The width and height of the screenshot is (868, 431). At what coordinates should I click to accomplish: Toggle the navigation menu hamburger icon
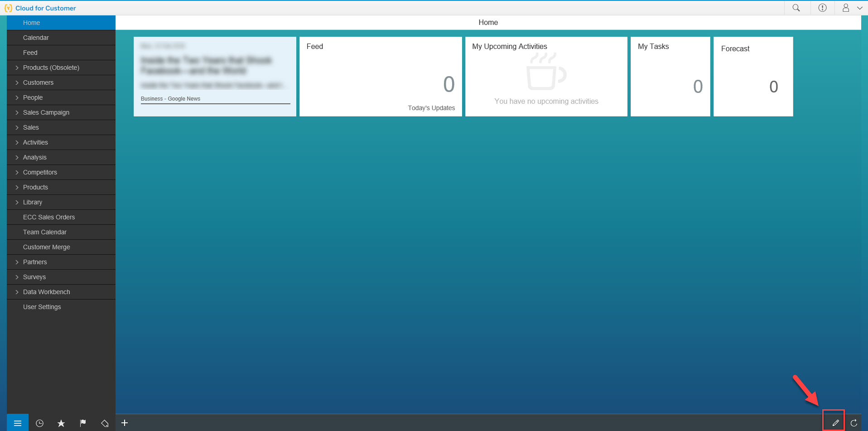(18, 423)
